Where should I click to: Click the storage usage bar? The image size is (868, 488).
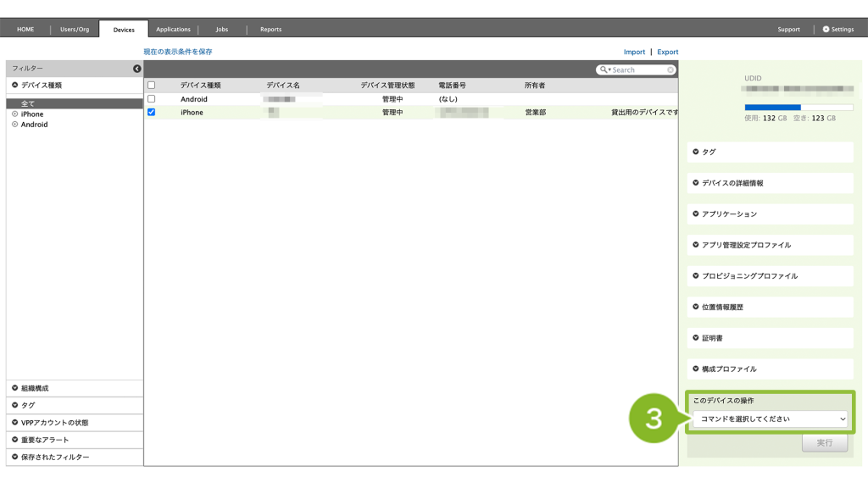tap(798, 108)
